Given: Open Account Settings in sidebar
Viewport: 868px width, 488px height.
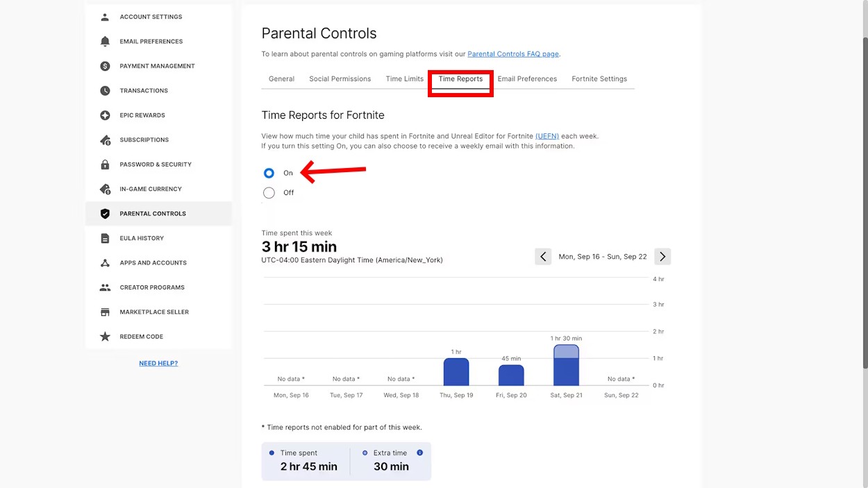Looking at the screenshot, I should [x=159, y=17].
